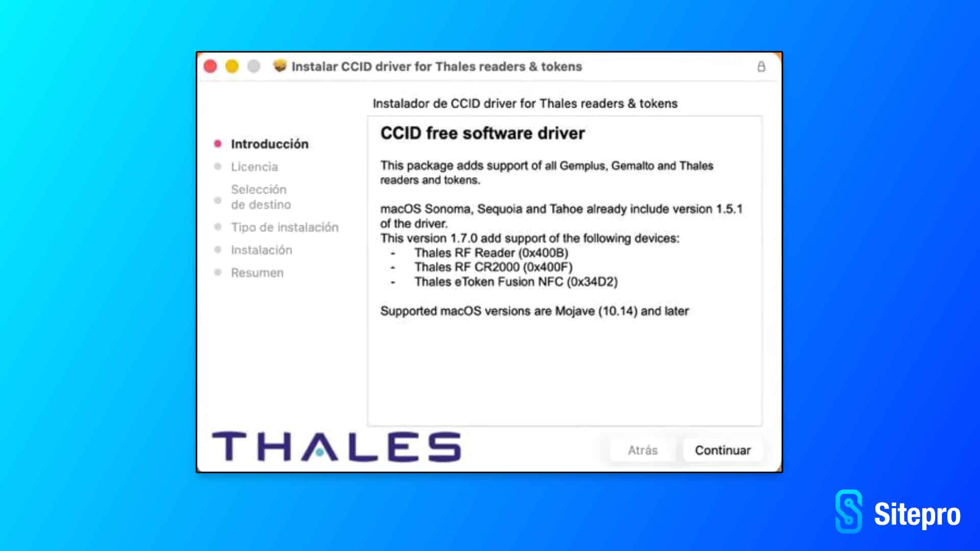Select the Resumen step in sidebar

tap(257, 272)
